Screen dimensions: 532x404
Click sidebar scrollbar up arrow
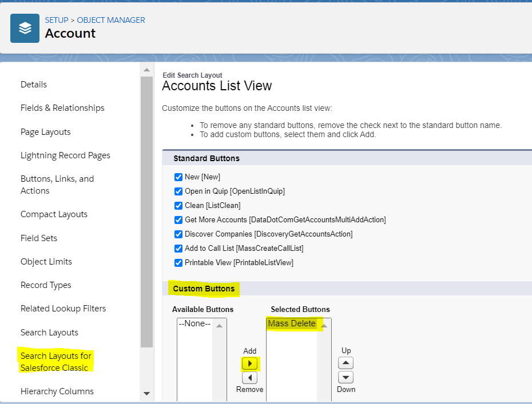coord(146,70)
